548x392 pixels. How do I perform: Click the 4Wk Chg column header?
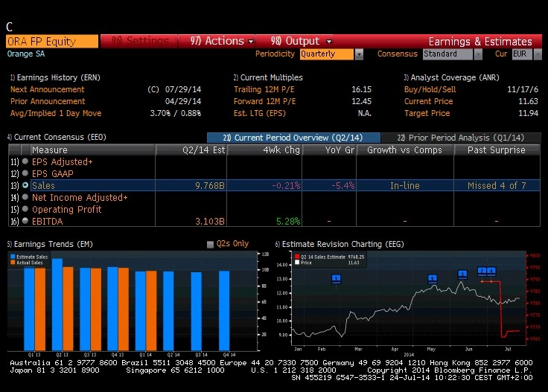click(264, 150)
